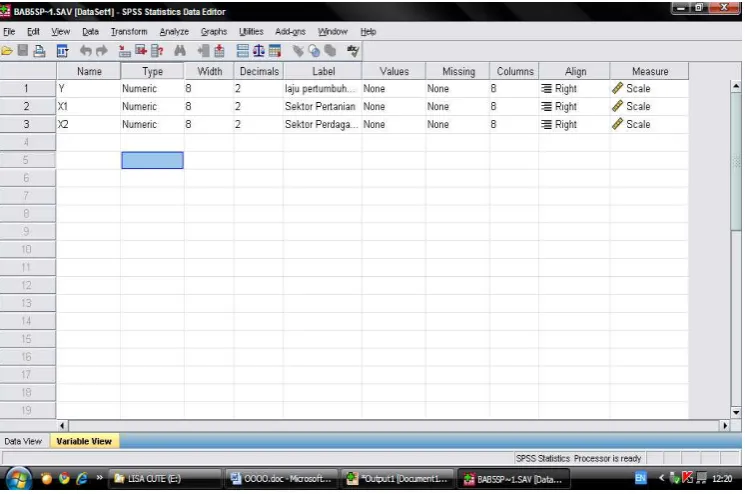Click the Print toolbar icon
Screen dimensions: 745x494
click(39, 51)
